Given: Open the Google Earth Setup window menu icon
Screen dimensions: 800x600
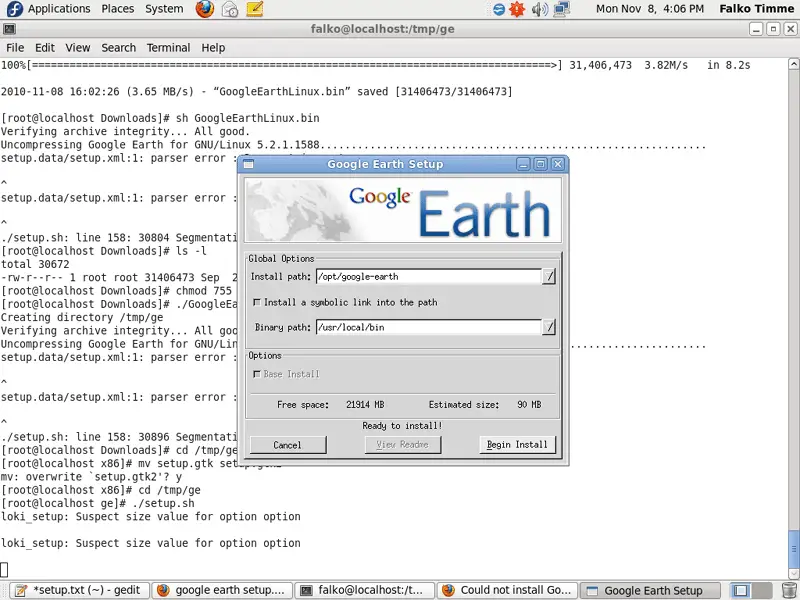Looking at the screenshot, I should [x=248, y=164].
